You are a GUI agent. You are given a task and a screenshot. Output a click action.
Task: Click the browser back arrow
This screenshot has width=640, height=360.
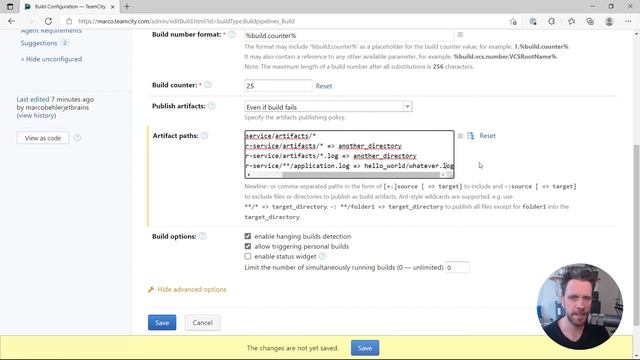click(x=11, y=21)
